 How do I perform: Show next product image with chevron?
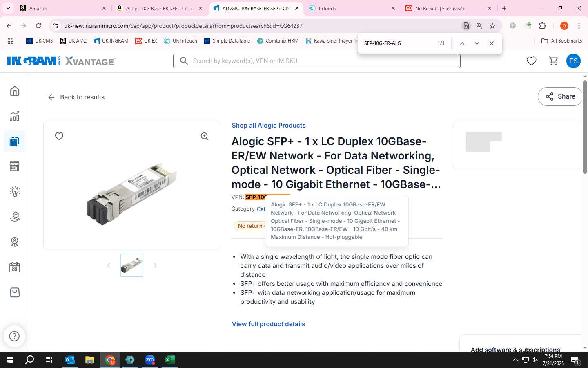tap(155, 265)
